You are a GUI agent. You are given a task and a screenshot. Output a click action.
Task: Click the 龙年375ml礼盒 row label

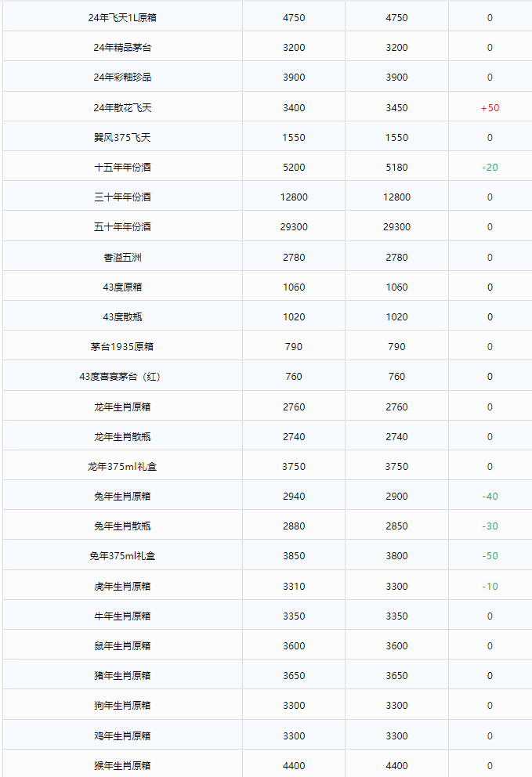point(122,467)
